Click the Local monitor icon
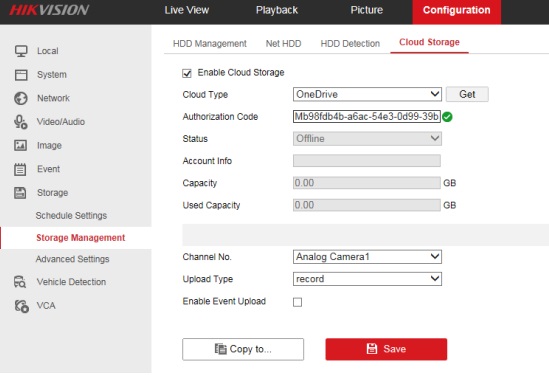The height and width of the screenshot is (375, 549). [21, 51]
